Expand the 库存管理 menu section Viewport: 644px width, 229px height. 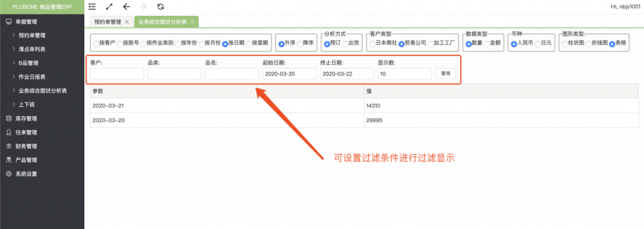click(26, 118)
